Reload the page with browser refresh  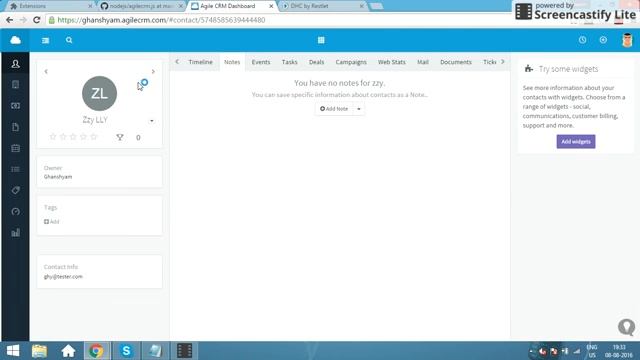[37, 20]
